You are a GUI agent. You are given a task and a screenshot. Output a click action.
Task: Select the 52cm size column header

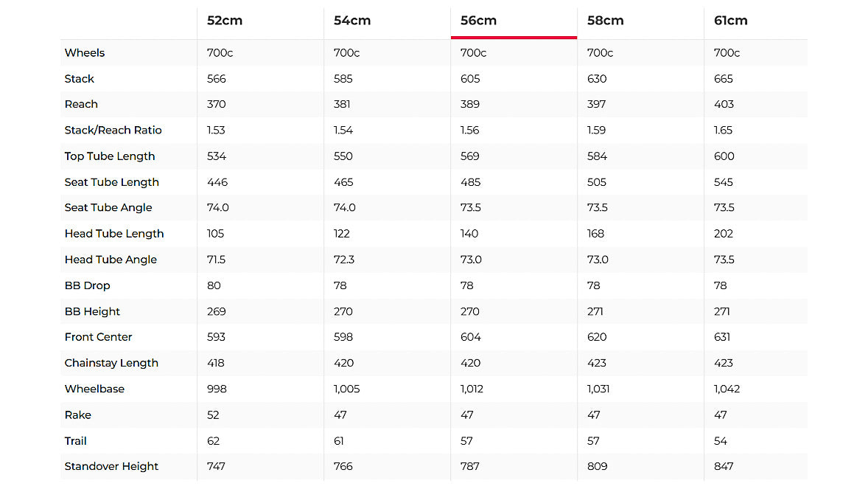pyautogui.click(x=225, y=21)
